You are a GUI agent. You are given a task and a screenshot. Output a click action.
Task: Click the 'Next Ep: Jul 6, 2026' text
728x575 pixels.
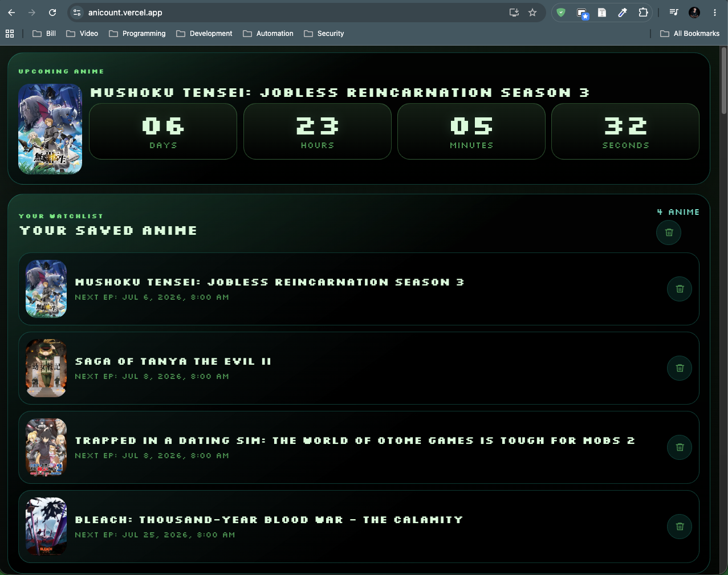[152, 297]
